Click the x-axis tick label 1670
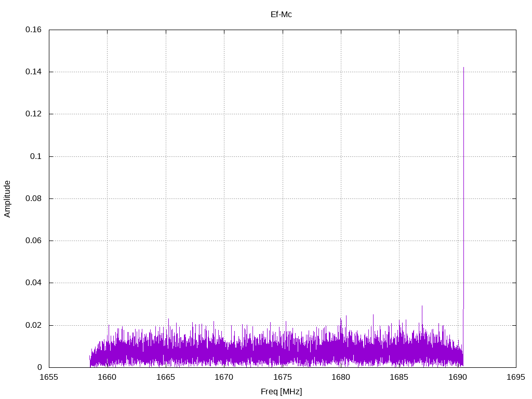Screen dimensions: 532x399 (x=224, y=377)
